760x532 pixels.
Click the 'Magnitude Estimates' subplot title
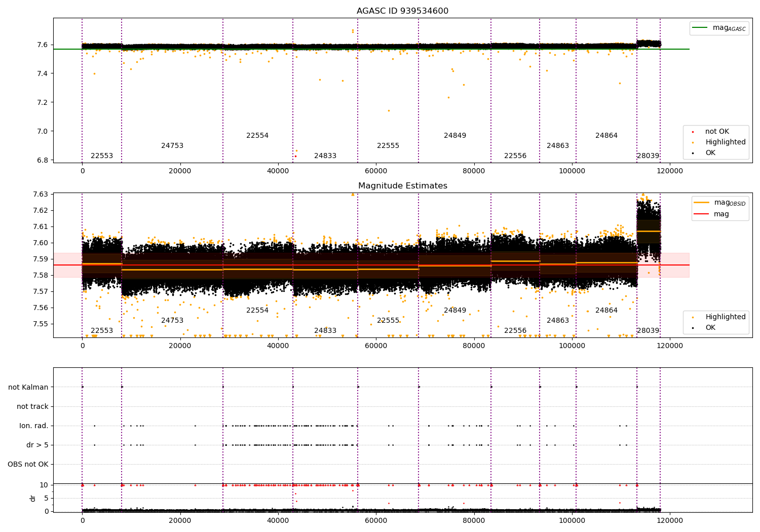(402, 186)
